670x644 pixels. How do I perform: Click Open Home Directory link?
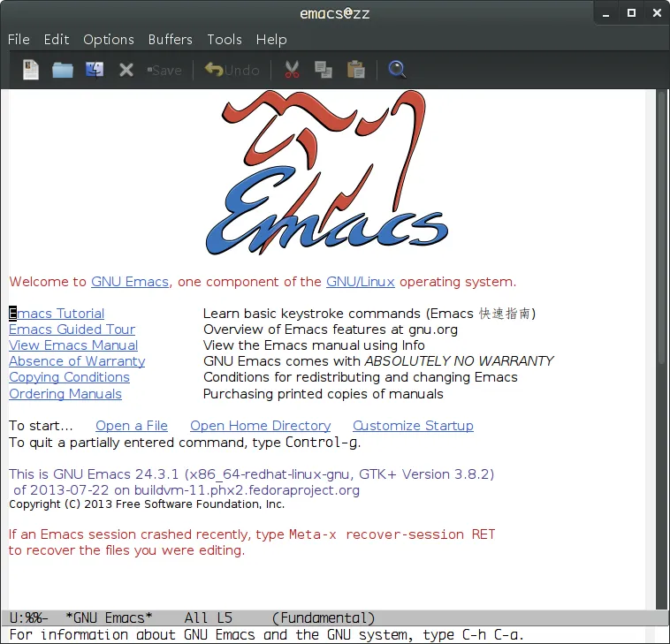pos(260,426)
